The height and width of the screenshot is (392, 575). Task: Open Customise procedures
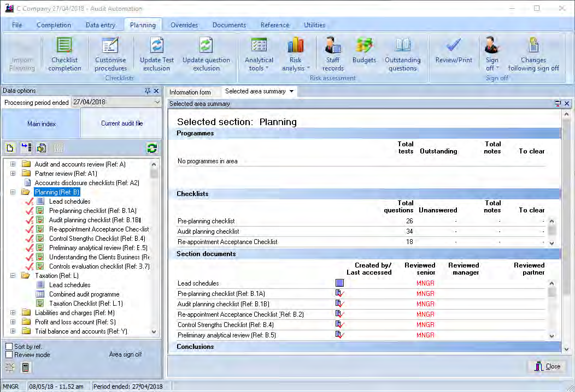[110, 54]
